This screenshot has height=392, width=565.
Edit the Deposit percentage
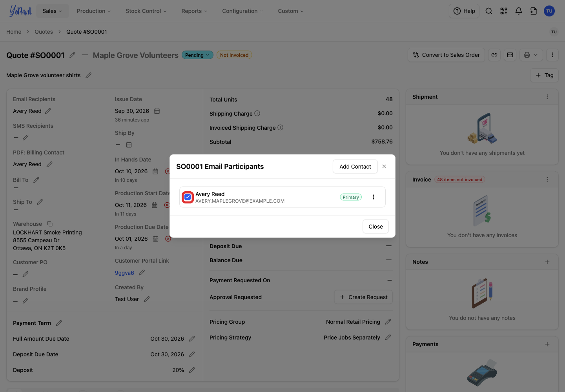[x=192, y=370]
